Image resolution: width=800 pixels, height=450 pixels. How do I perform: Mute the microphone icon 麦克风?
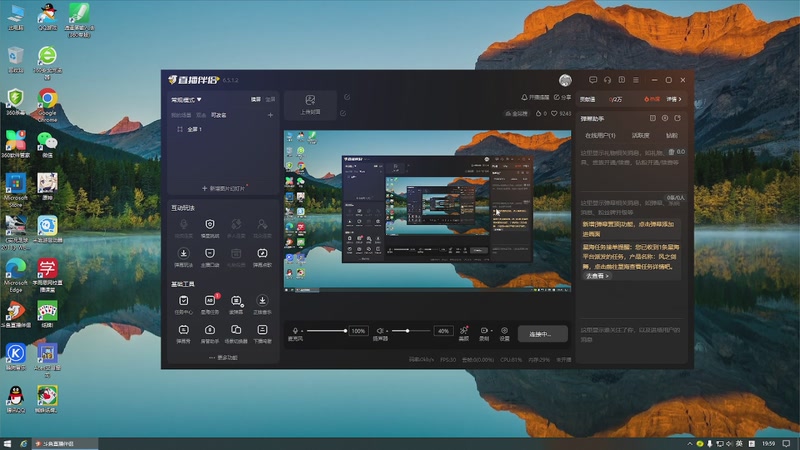pyautogui.click(x=295, y=331)
